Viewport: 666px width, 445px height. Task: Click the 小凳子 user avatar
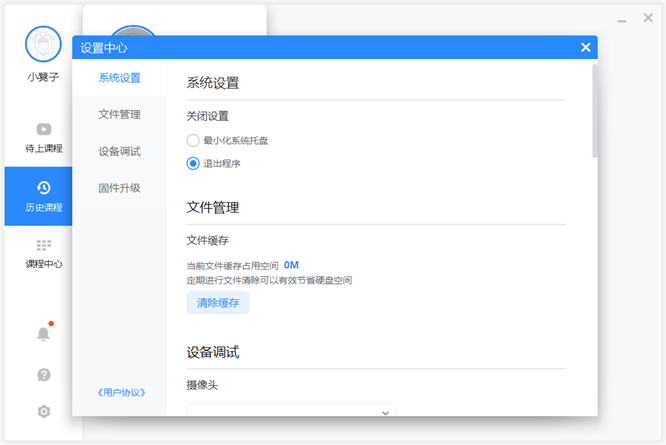(43, 45)
